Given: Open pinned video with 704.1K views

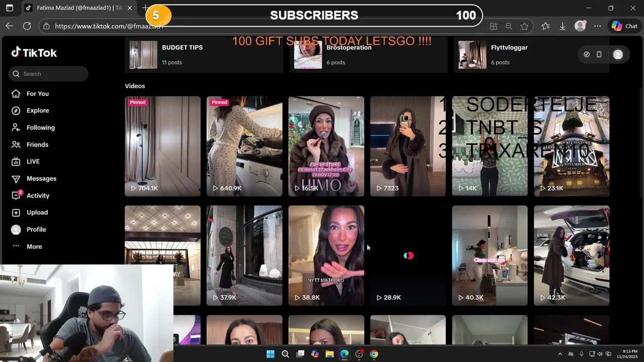Looking at the screenshot, I should 163,146.
